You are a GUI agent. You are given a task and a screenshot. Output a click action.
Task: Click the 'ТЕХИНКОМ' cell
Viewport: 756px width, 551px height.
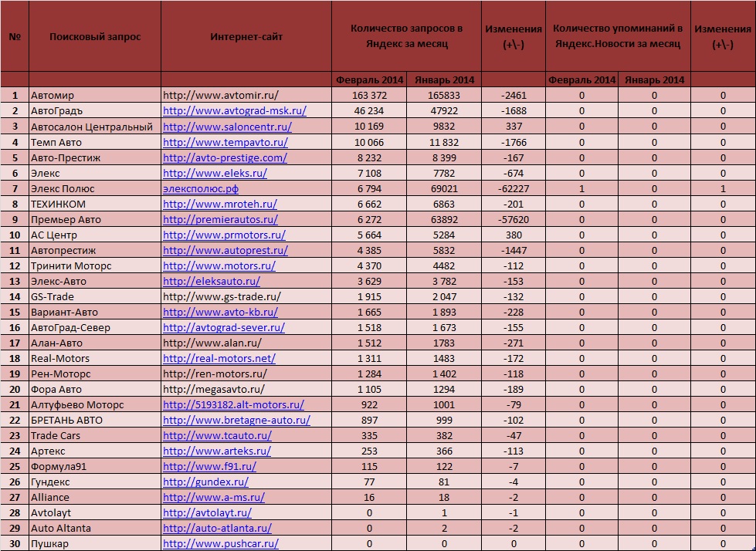(95, 205)
